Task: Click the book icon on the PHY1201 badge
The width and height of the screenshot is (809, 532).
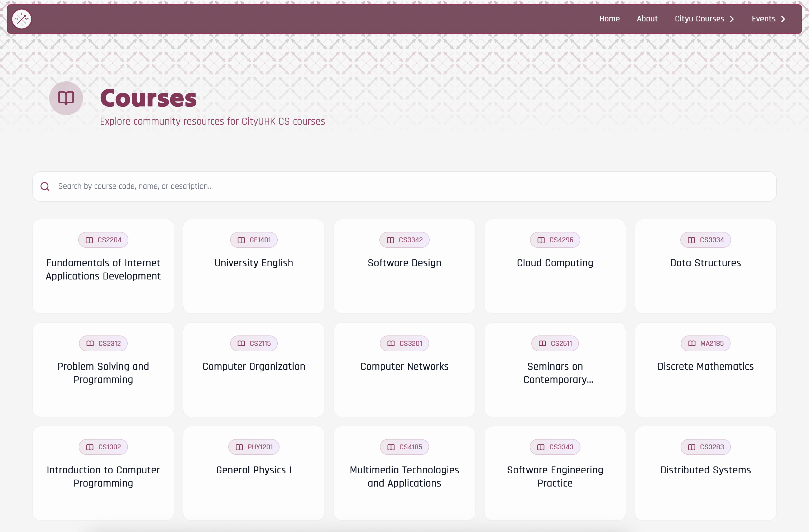Action: tap(239, 447)
